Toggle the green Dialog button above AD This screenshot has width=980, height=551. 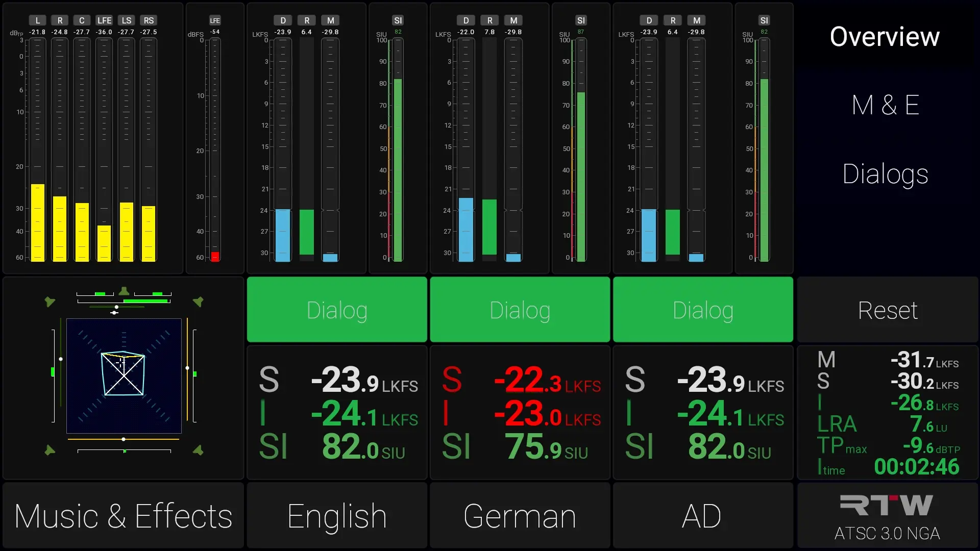pyautogui.click(x=703, y=310)
